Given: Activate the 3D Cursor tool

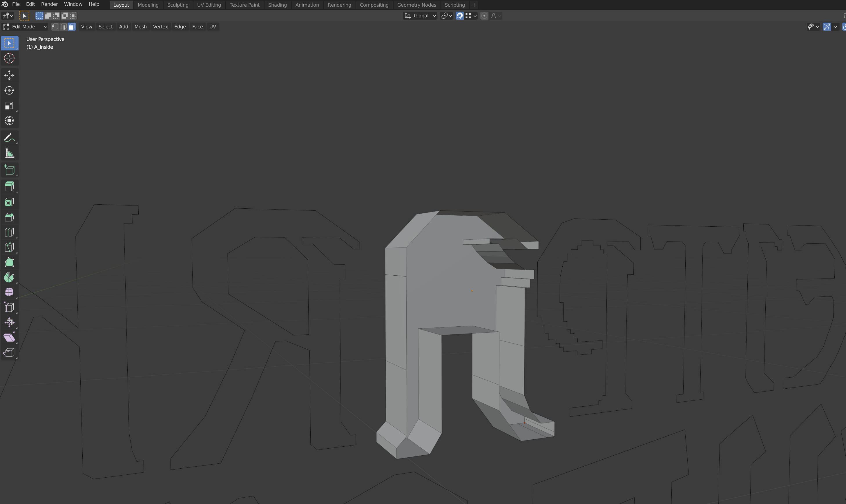Looking at the screenshot, I should point(10,58).
